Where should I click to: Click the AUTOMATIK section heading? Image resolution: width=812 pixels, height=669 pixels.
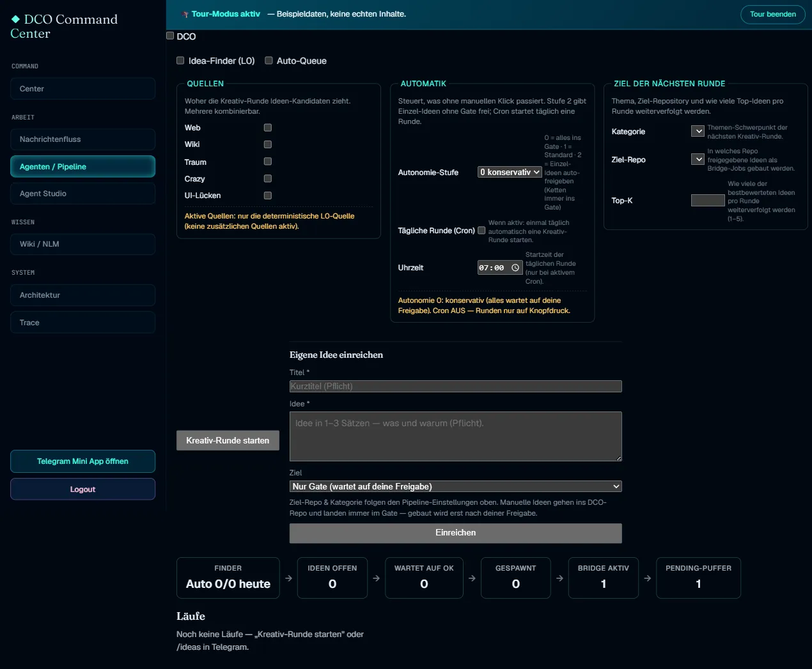(x=423, y=84)
